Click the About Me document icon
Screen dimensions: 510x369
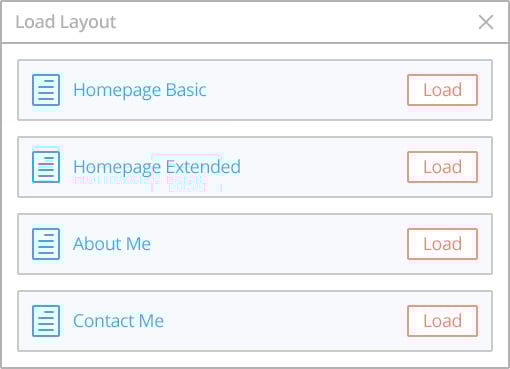[x=46, y=244]
